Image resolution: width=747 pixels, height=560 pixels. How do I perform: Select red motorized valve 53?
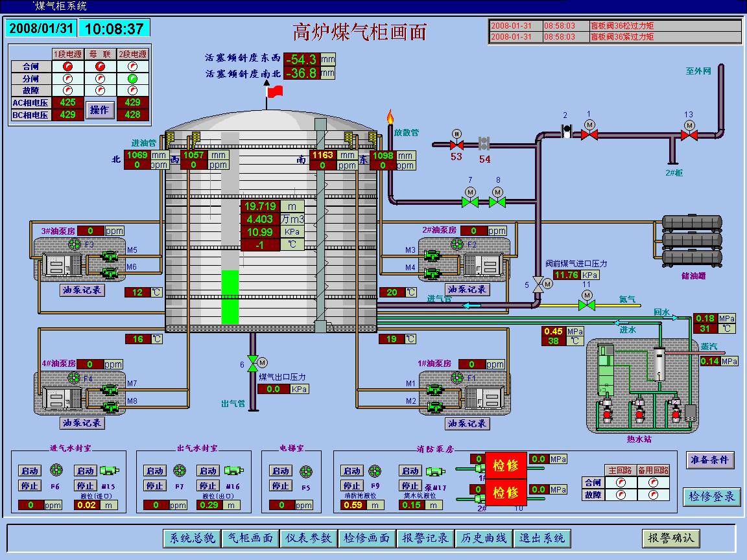(x=456, y=144)
